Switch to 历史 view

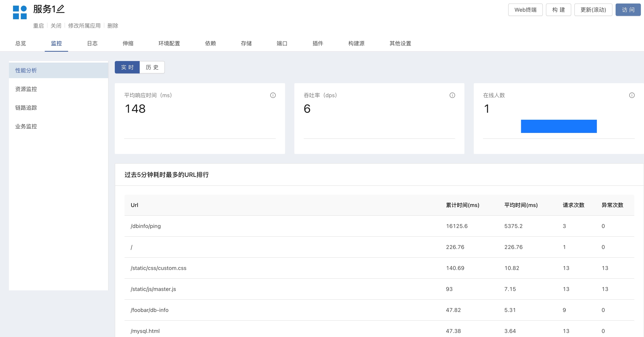pos(152,67)
